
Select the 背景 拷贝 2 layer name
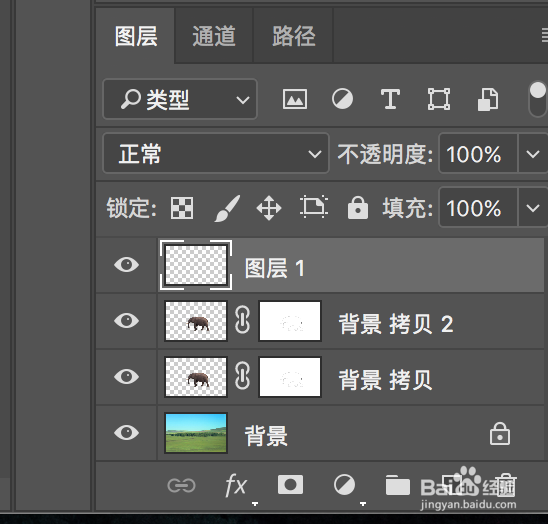[x=396, y=324]
